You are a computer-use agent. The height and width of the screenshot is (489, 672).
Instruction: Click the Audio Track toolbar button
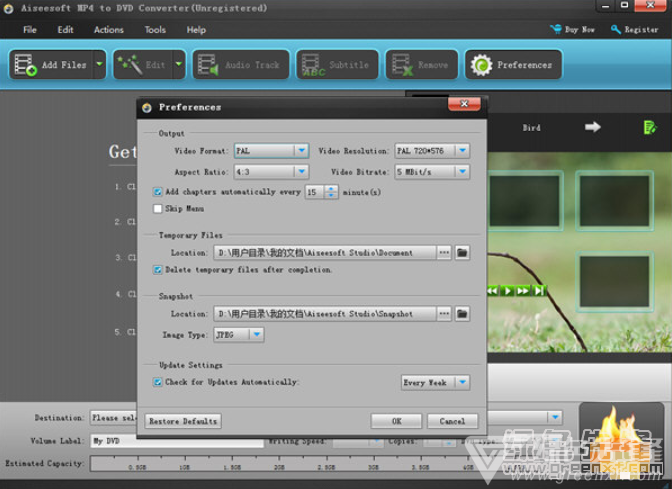pos(241,65)
